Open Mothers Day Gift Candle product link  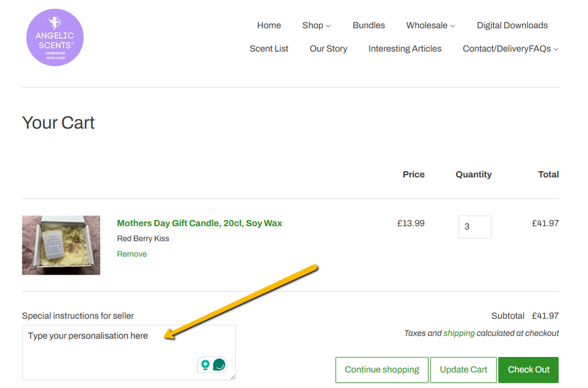(x=199, y=223)
